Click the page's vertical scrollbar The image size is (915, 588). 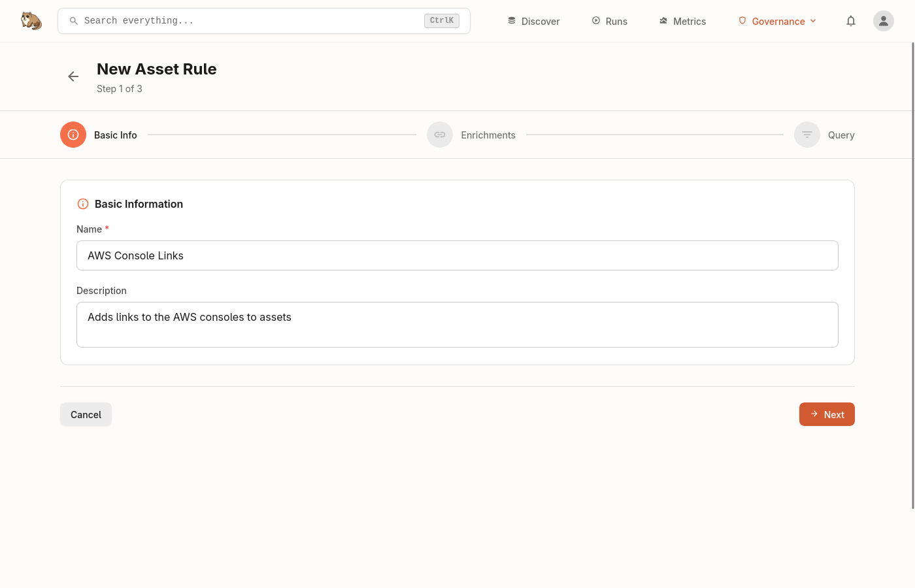[x=912, y=274]
